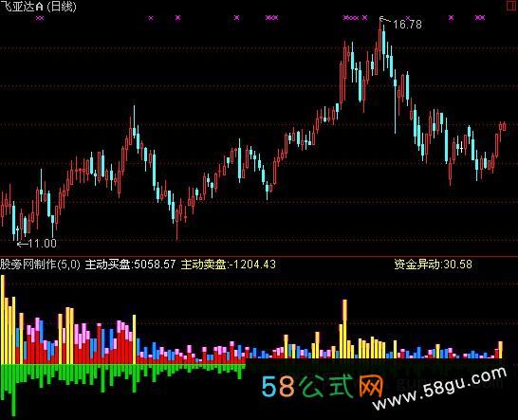Viewport: 518px width, 420px height.
Task: Click the red divider line above the indicator panel
Action: pos(259,256)
